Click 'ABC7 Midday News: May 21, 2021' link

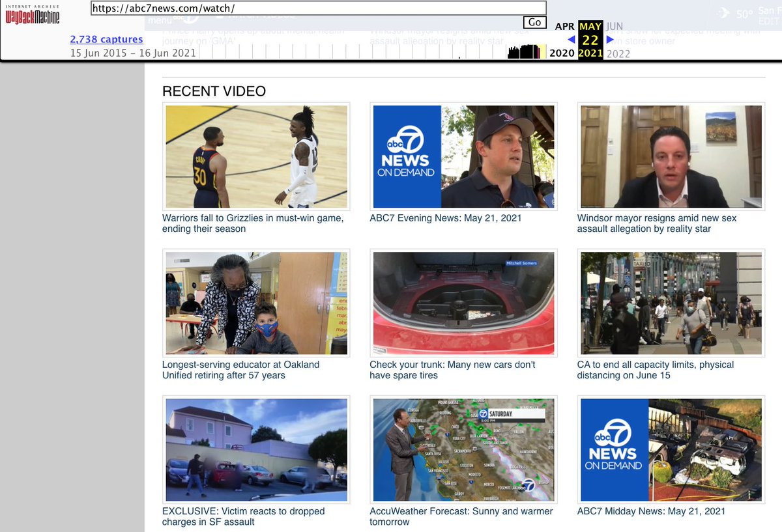tap(651, 511)
